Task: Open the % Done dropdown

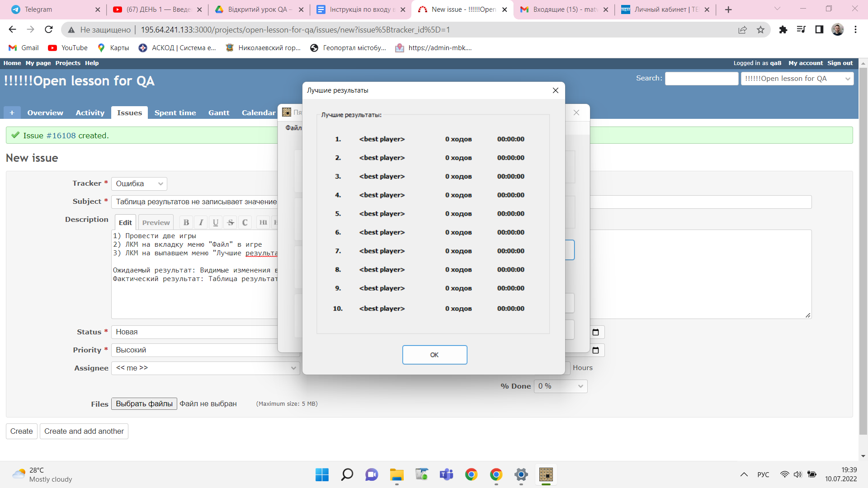Action: pyautogui.click(x=560, y=386)
